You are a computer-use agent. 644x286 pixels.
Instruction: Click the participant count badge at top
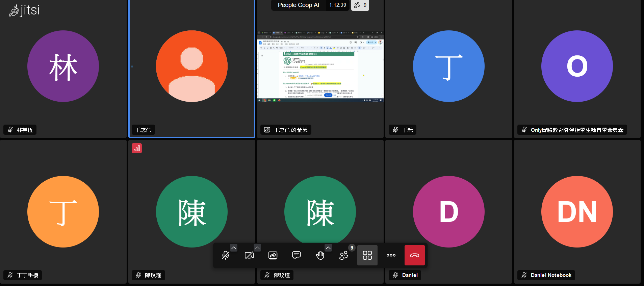[x=360, y=5]
